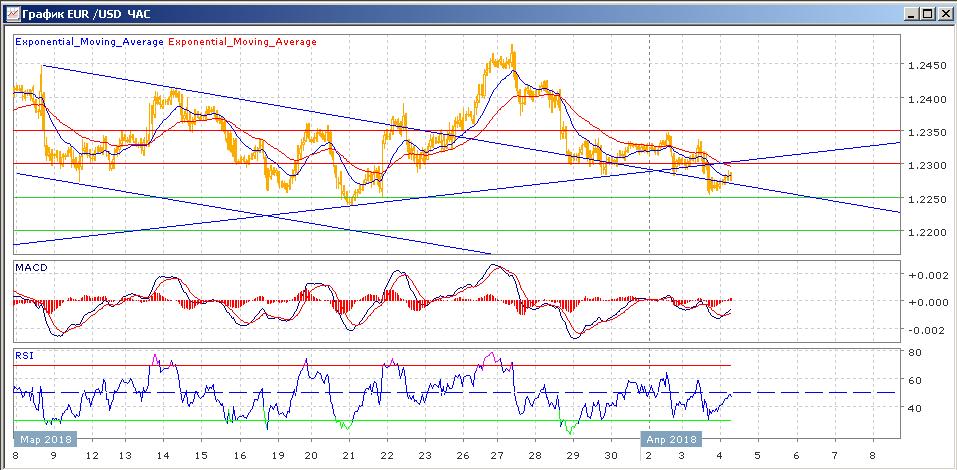Click the red Exponential_Moving_Average legend label
The height and width of the screenshot is (470, 957).
pos(241,42)
